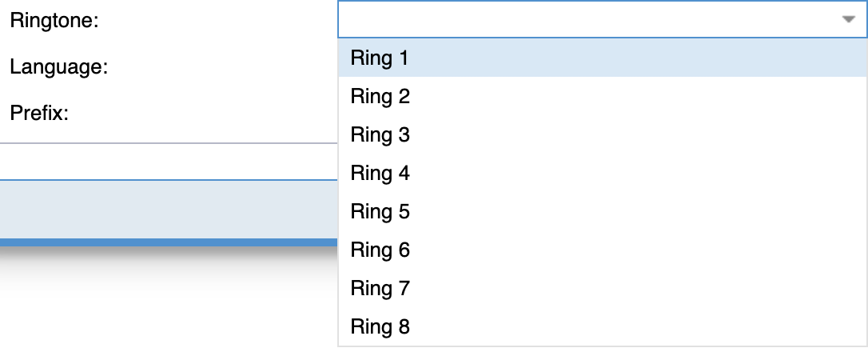
Task: Click the Language field label
Action: tap(58, 67)
